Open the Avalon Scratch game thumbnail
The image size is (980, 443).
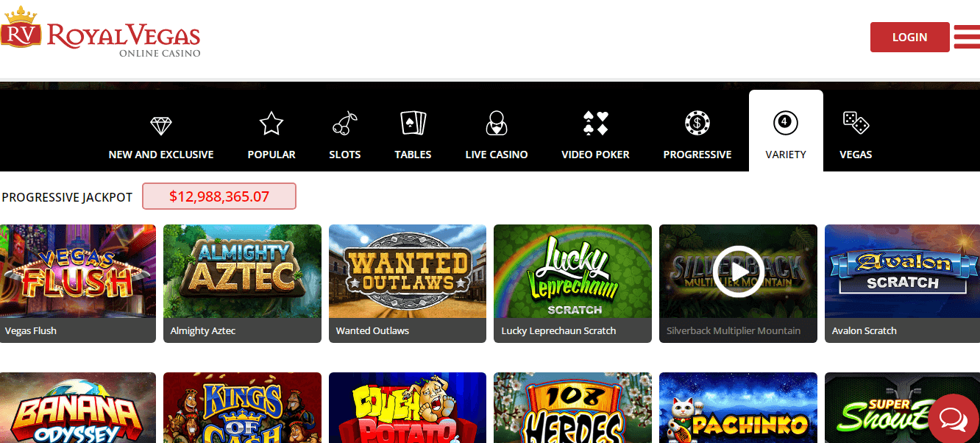pos(902,272)
